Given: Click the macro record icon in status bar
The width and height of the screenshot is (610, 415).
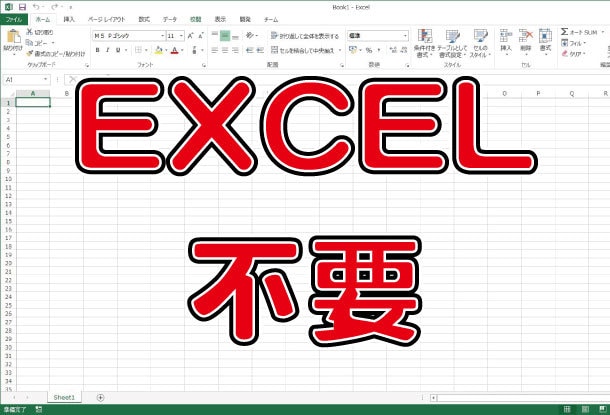Looking at the screenshot, I should pyautogui.click(x=39, y=409).
